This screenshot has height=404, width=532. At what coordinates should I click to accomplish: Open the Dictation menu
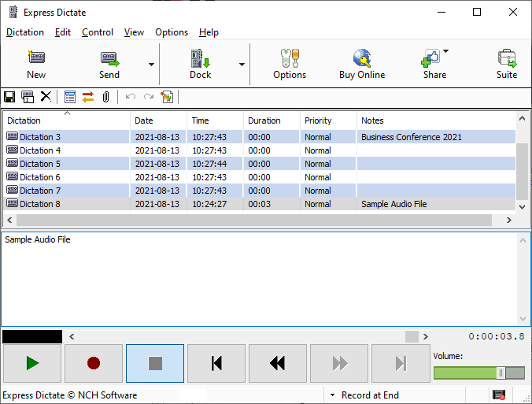click(25, 32)
